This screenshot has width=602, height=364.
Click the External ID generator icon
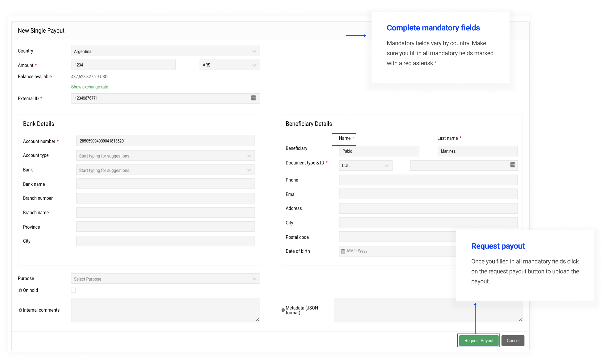[x=253, y=98]
